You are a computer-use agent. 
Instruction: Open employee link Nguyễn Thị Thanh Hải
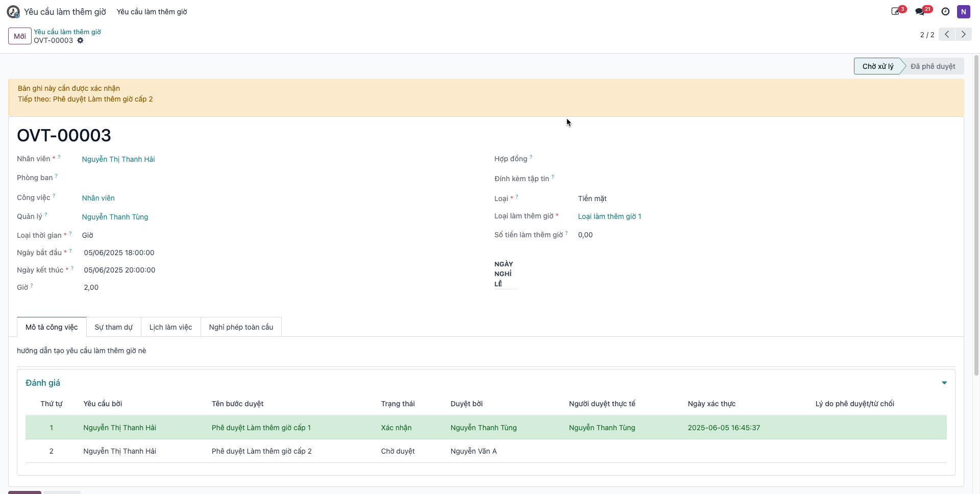tap(118, 159)
